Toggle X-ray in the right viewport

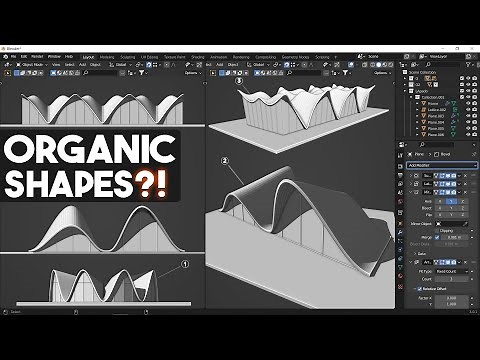(x=364, y=65)
